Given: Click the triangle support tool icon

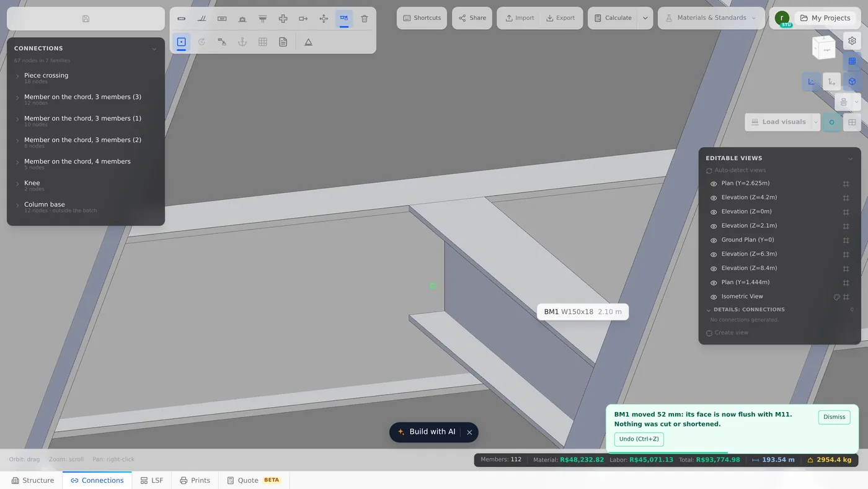Looking at the screenshot, I should (x=308, y=42).
